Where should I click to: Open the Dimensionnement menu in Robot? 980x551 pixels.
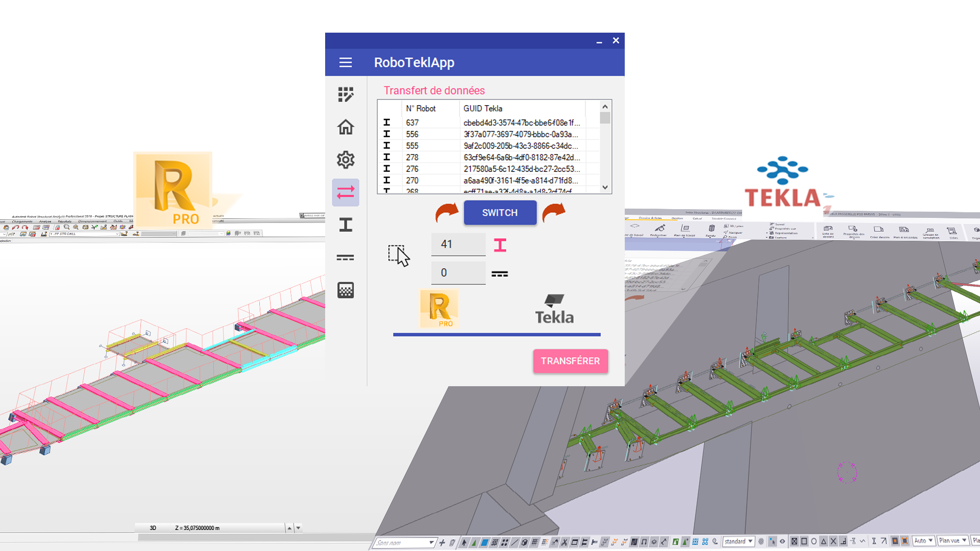click(92, 221)
